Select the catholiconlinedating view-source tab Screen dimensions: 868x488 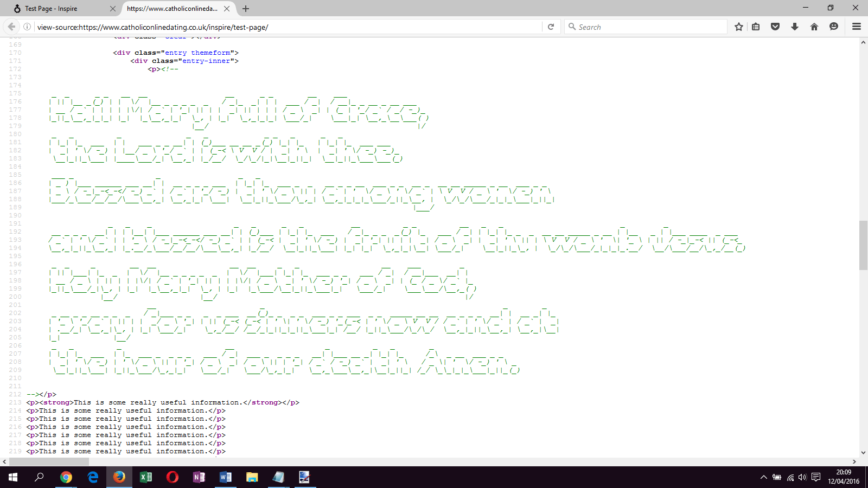[172, 9]
